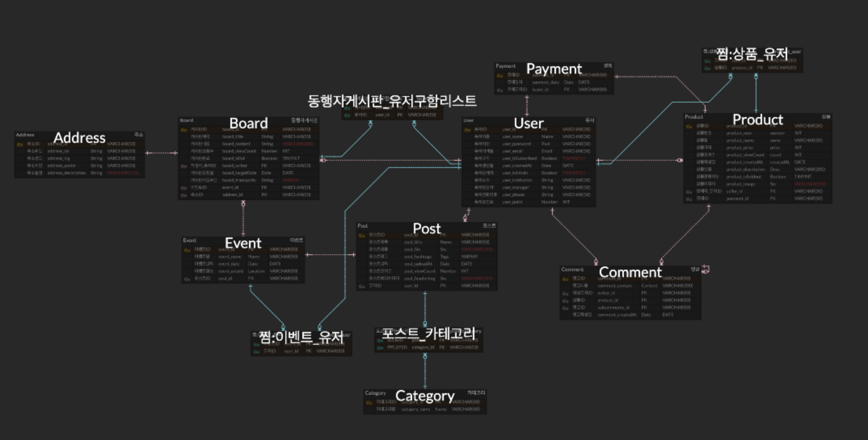868x440 pixels.
Task: Select the PK key icon on user_id
Action: pyautogui.click(x=468, y=130)
